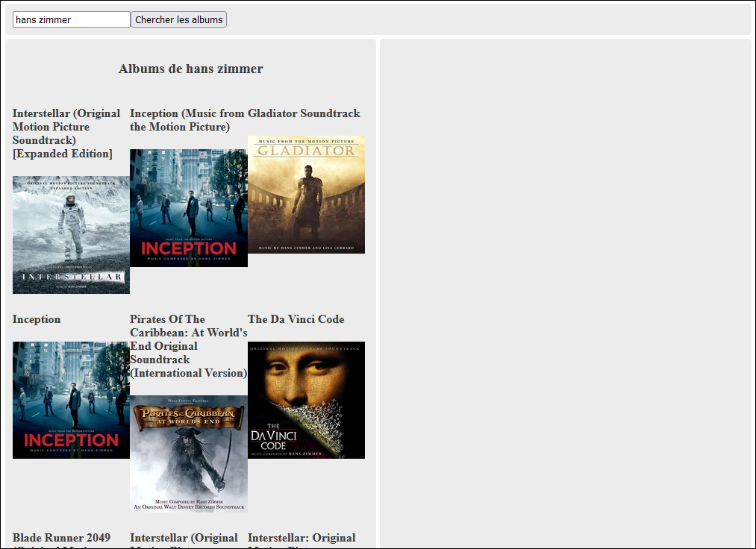Click the Interstellar: Original title in the bottom row
Viewport: 756px width, 549px height.
(x=302, y=542)
